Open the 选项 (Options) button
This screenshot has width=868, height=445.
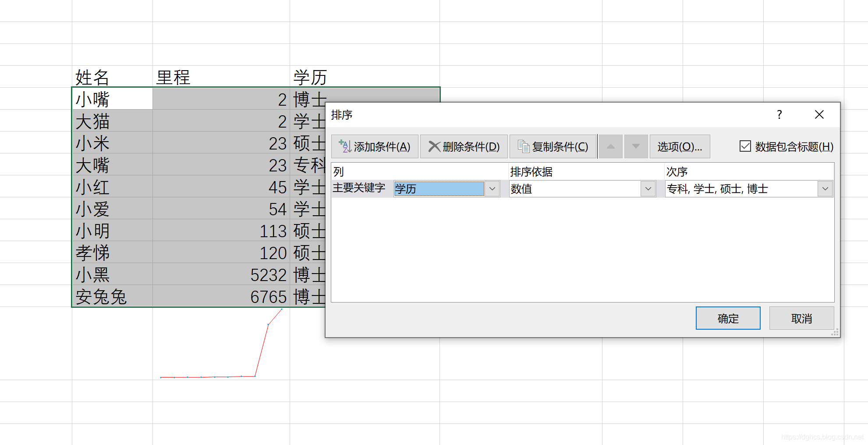(680, 146)
